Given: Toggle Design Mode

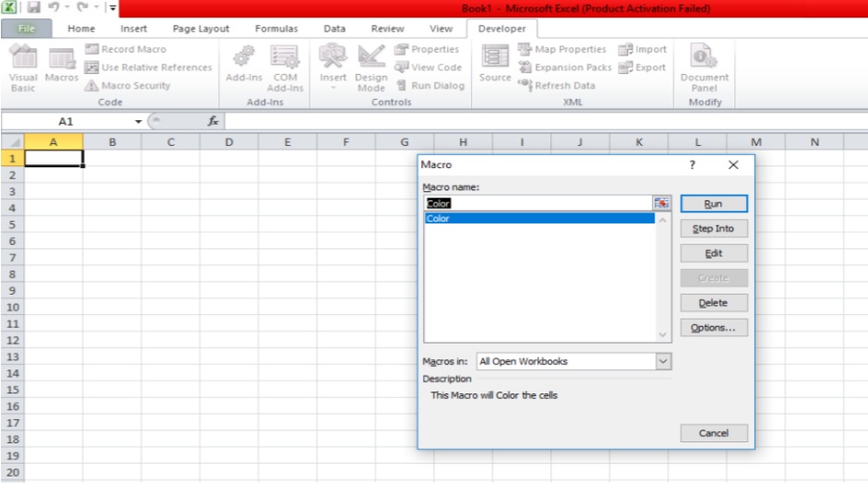Looking at the screenshot, I should [x=371, y=68].
